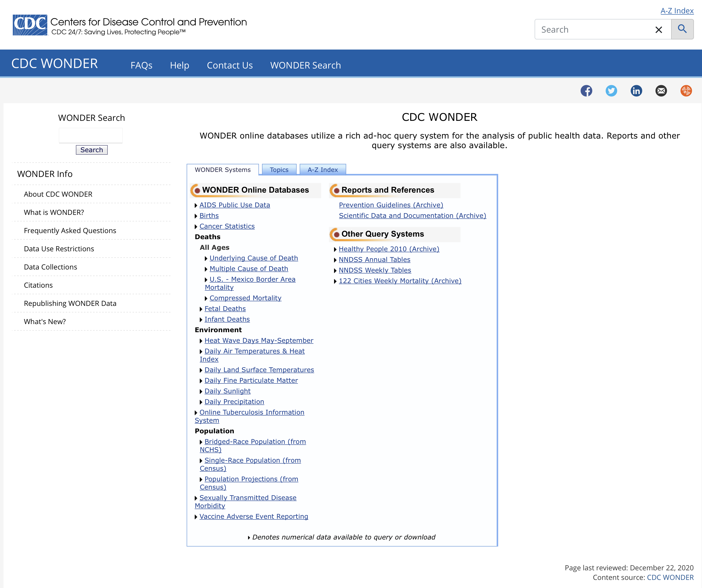Click the CDC logo
Image resolution: width=702 pixels, height=588 pixels.
(x=30, y=25)
